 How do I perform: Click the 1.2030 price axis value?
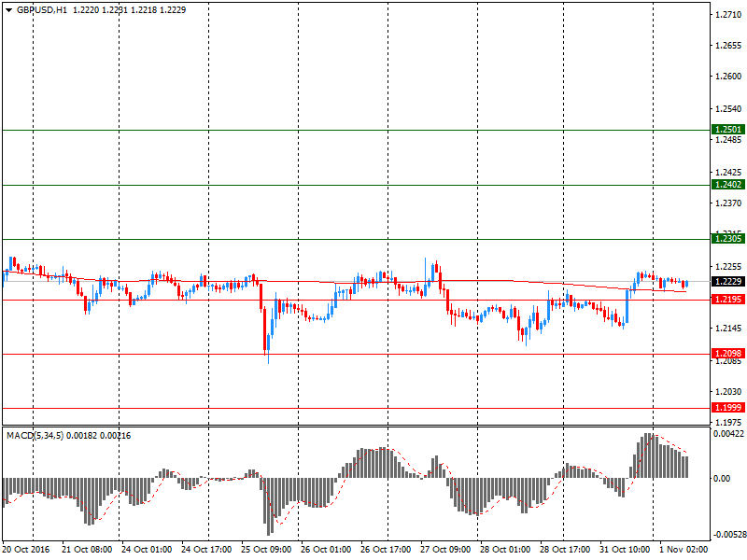[x=728, y=391]
